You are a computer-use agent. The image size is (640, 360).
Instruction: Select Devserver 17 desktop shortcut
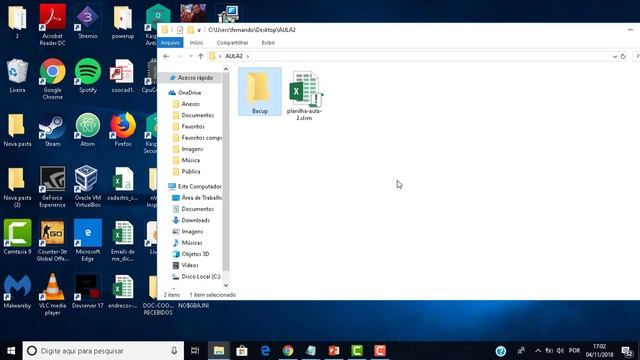[88, 291]
